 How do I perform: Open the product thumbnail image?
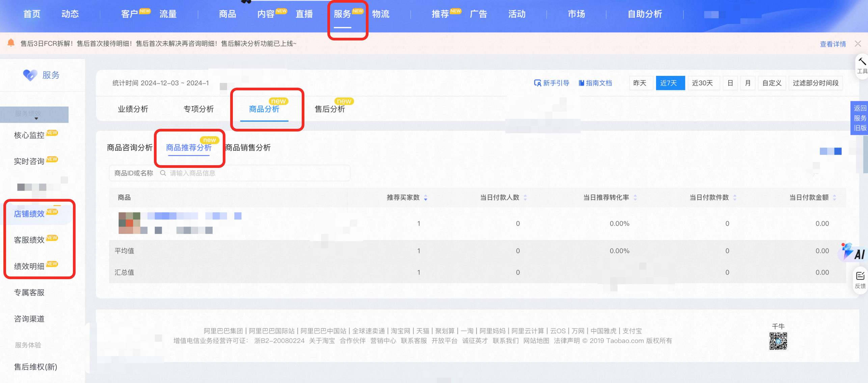[129, 223]
